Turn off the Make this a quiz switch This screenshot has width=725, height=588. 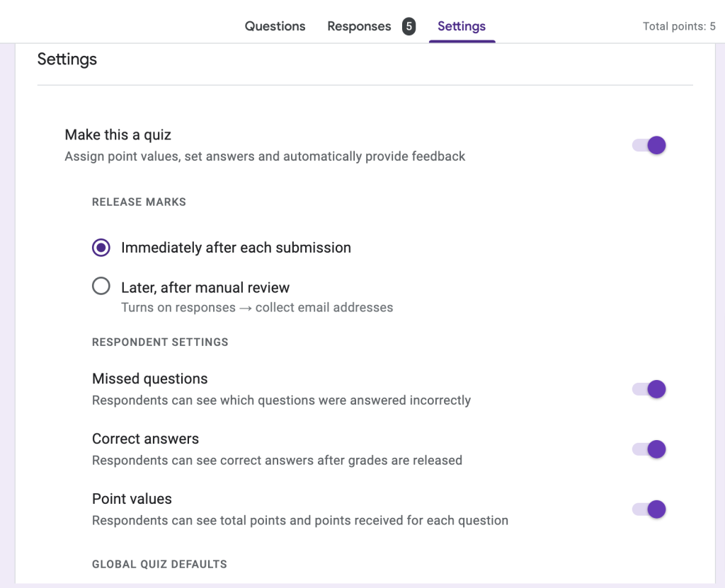[649, 146]
